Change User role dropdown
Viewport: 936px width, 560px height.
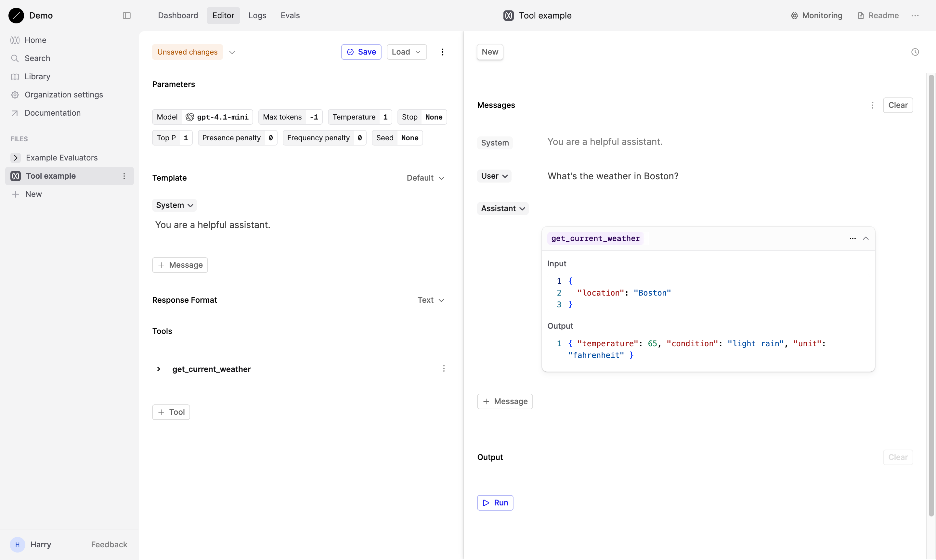[494, 176]
